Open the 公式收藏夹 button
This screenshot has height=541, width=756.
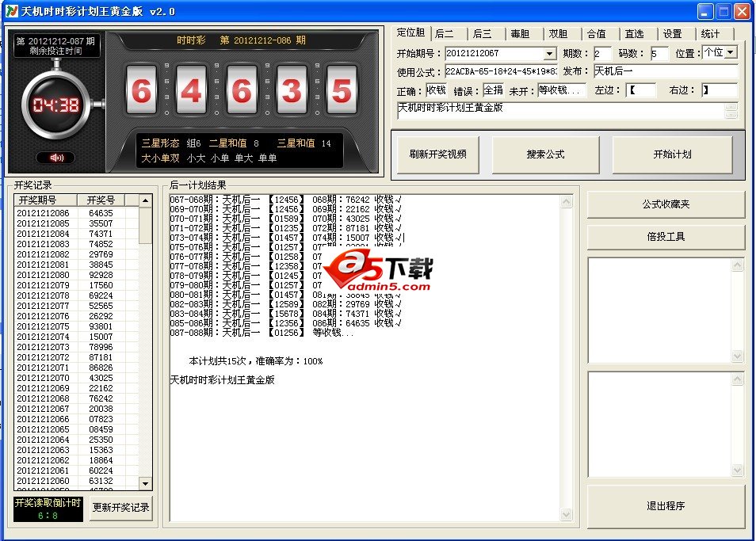pos(666,204)
